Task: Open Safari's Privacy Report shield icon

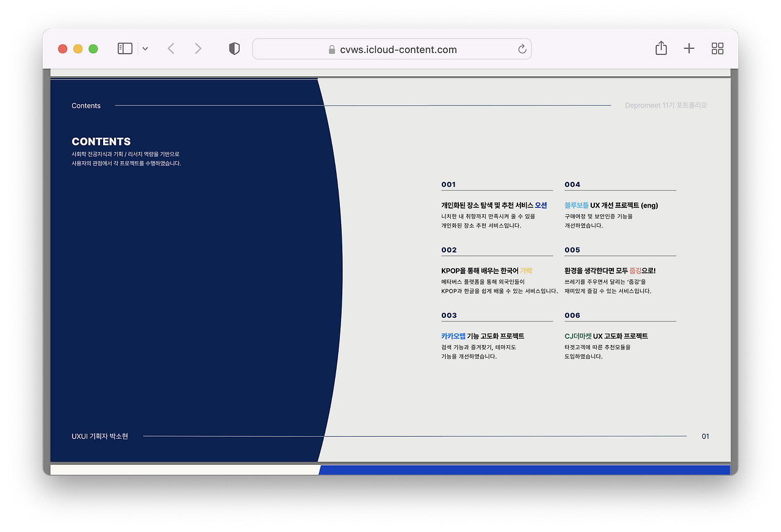Action: 234,48
